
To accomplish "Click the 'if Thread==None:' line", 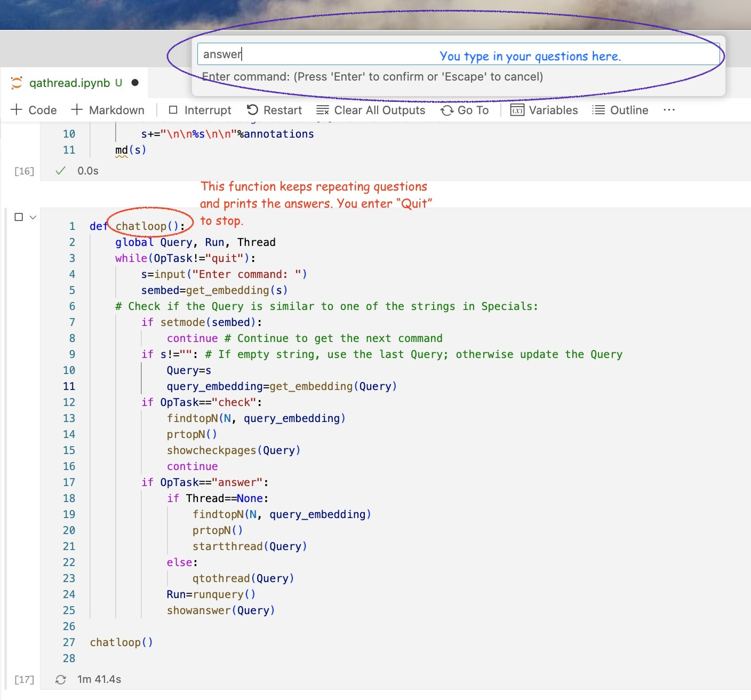I will point(218,498).
